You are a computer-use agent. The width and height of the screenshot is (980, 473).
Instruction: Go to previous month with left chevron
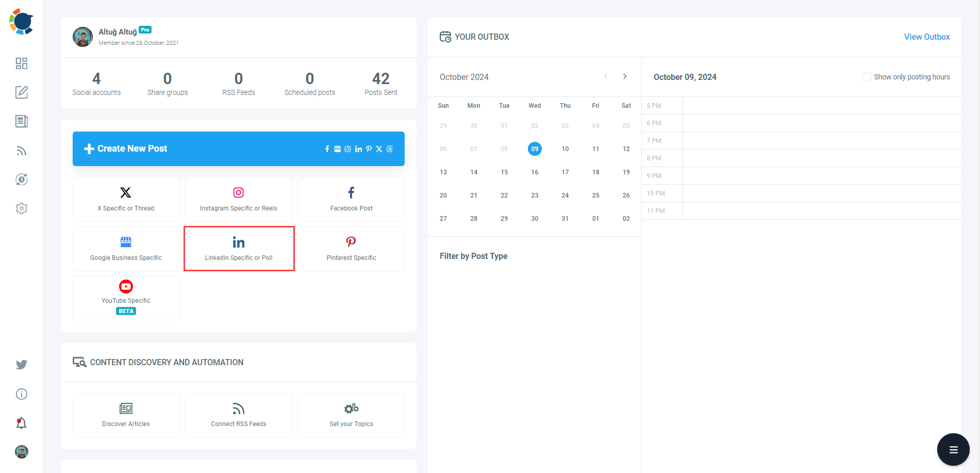pyautogui.click(x=606, y=76)
